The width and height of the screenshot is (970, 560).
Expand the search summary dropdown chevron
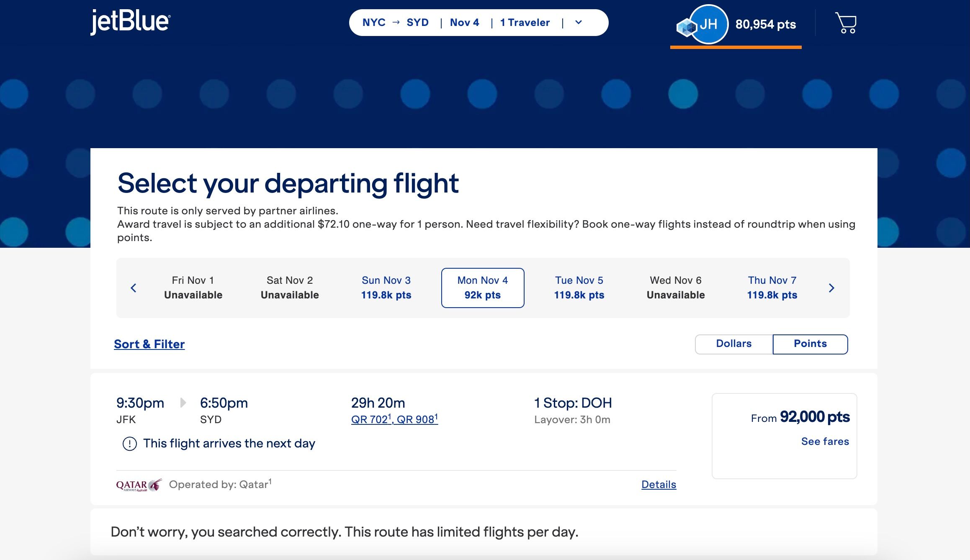(579, 23)
